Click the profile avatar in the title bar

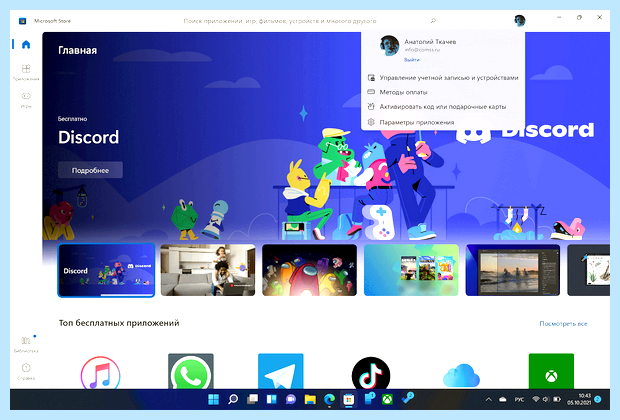tap(520, 20)
